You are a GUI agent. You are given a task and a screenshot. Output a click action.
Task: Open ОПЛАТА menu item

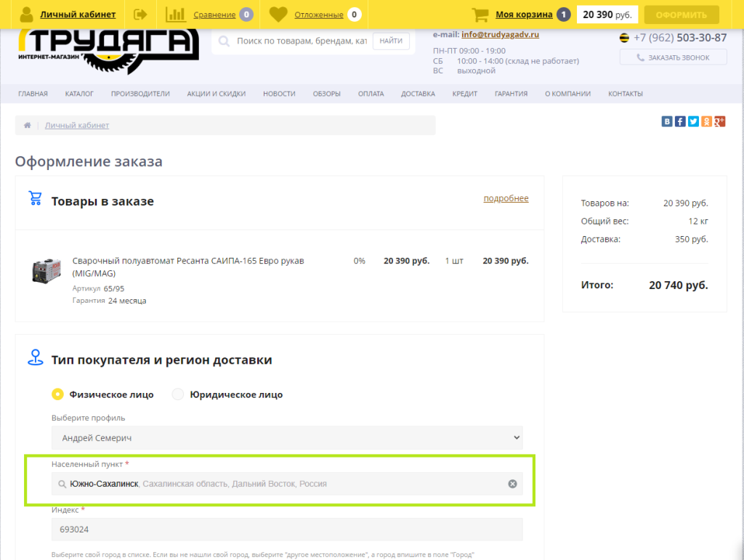pos(371,94)
